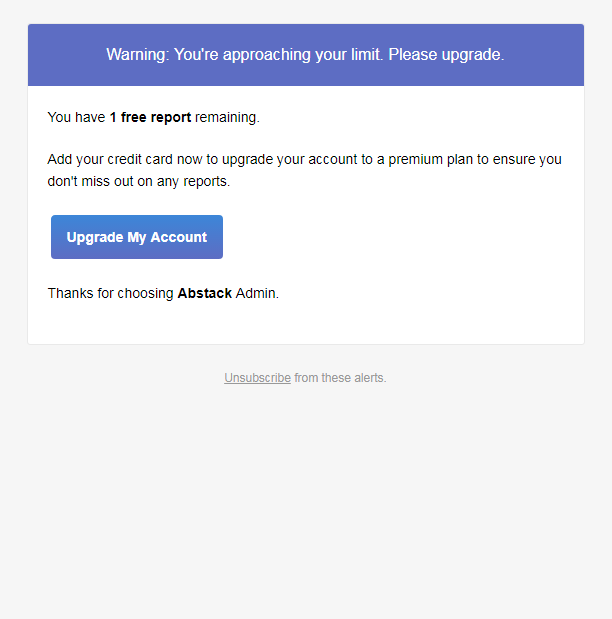The width and height of the screenshot is (612, 619).
Task: Click "You have" at the message start
Action: [76, 117]
